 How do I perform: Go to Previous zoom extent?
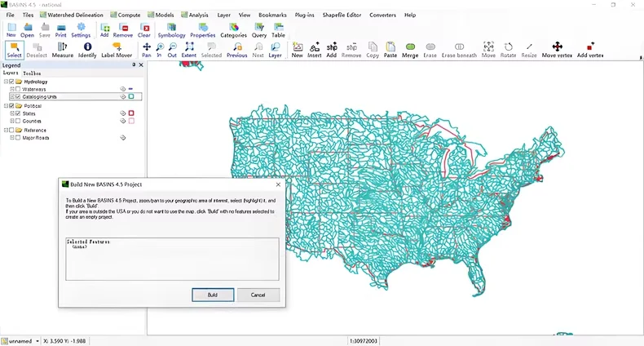point(237,50)
